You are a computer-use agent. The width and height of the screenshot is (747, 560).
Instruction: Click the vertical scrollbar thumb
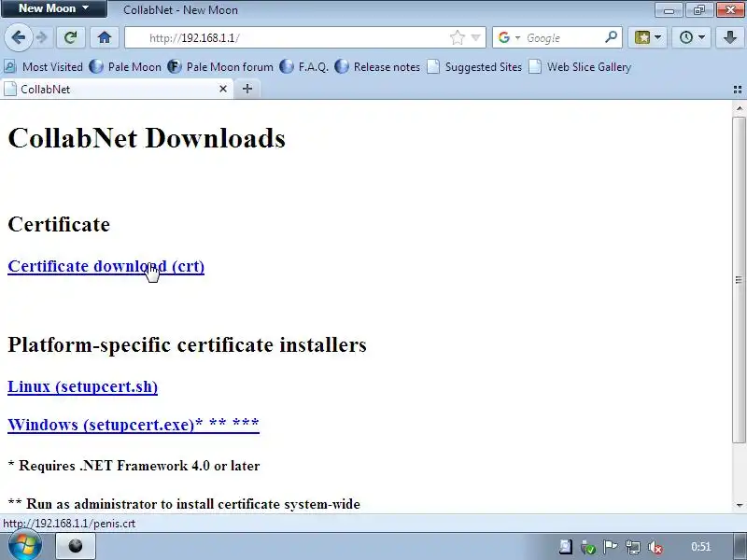tap(739, 279)
